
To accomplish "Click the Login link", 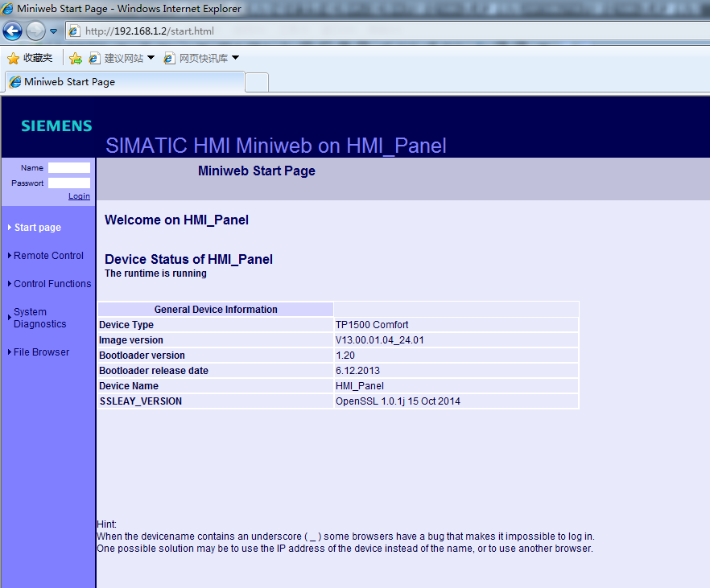I will 79,196.
